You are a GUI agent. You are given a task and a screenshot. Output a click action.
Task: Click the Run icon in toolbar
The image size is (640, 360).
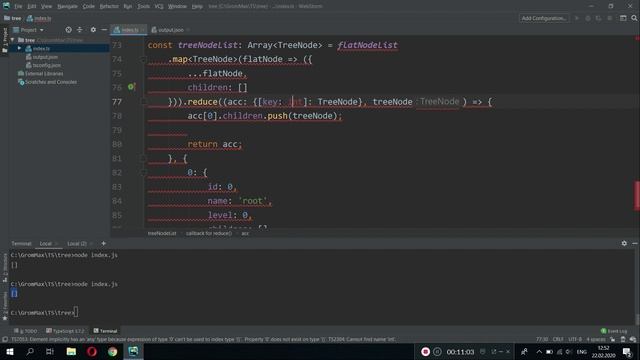(x=577, y=18)
